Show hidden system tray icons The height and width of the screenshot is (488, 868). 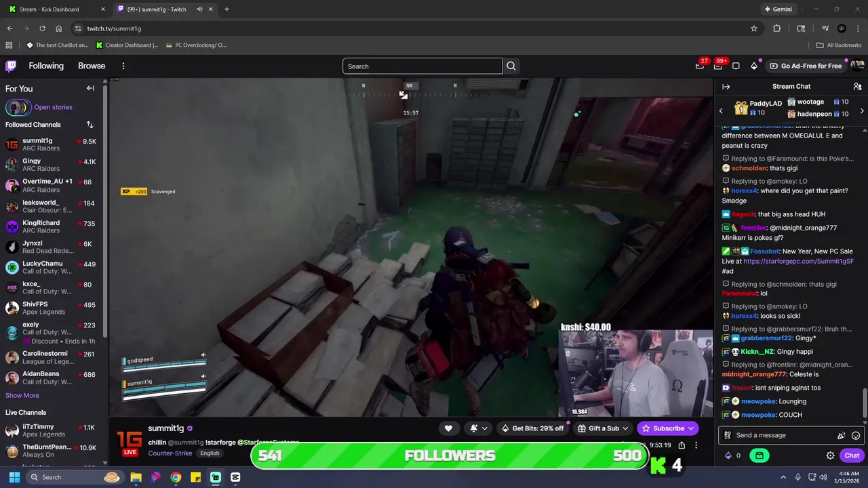[x=783, y=477]
